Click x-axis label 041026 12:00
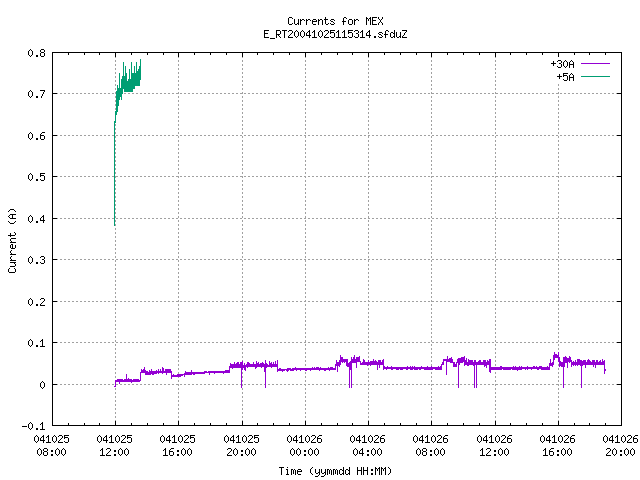 pos(494,445)
